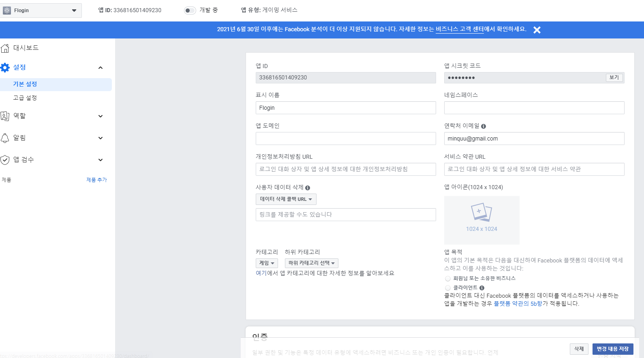Open the 하위 카테고리 선택 dropdown
The image size is (644, 358).
click(312, 263)
